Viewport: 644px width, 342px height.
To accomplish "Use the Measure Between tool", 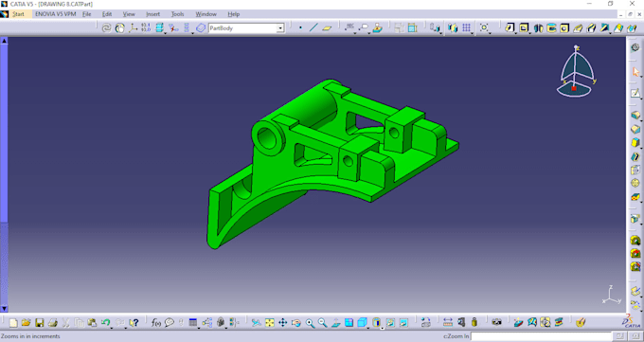I will coord(448,323).
